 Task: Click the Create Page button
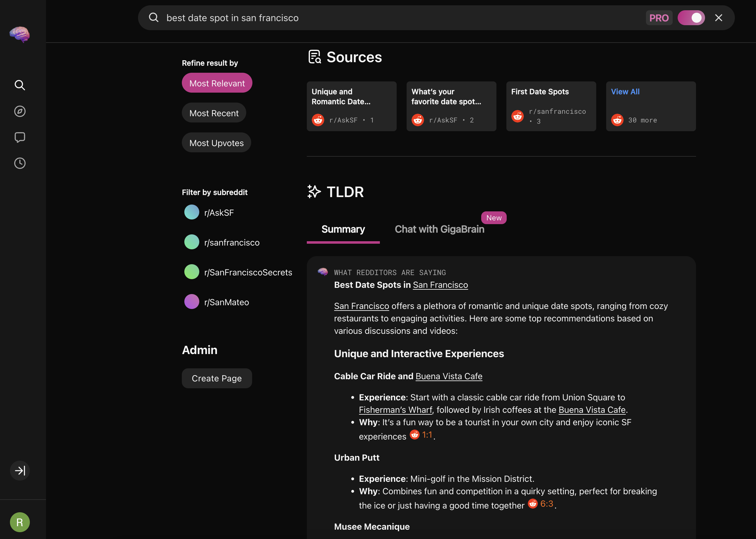(216, 378)
